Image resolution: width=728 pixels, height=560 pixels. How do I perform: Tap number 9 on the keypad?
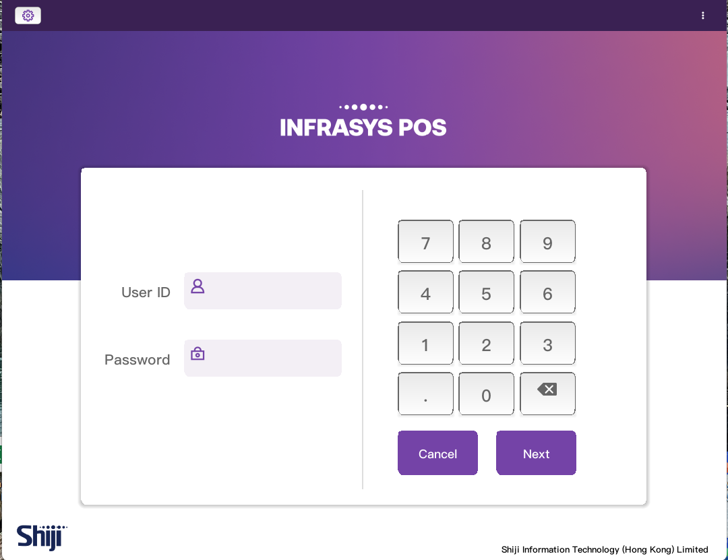[x=547, y=242]
